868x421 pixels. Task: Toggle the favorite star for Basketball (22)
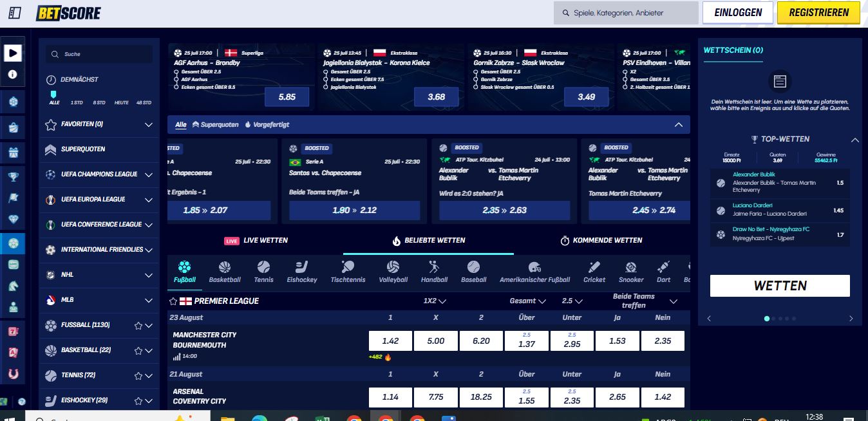[x=138, y=351]
